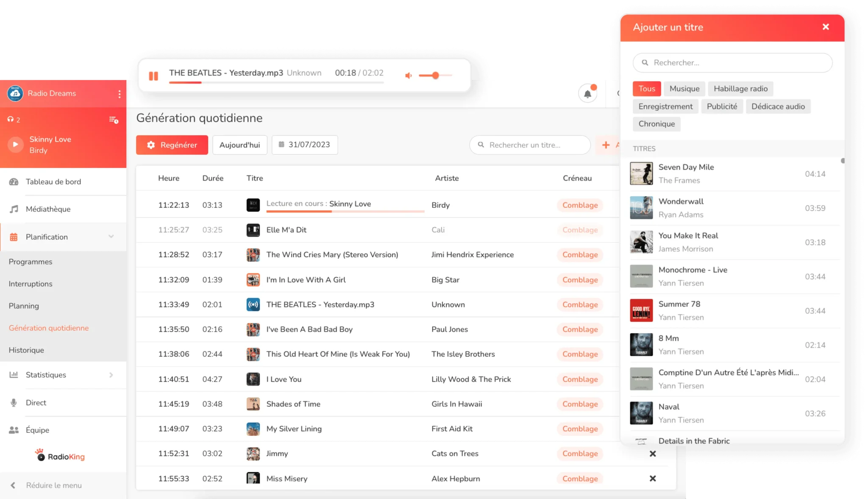The width and height of the screenshot is (868, 499).
Task: Pause the Beatles track in the player
Action: 153,76
